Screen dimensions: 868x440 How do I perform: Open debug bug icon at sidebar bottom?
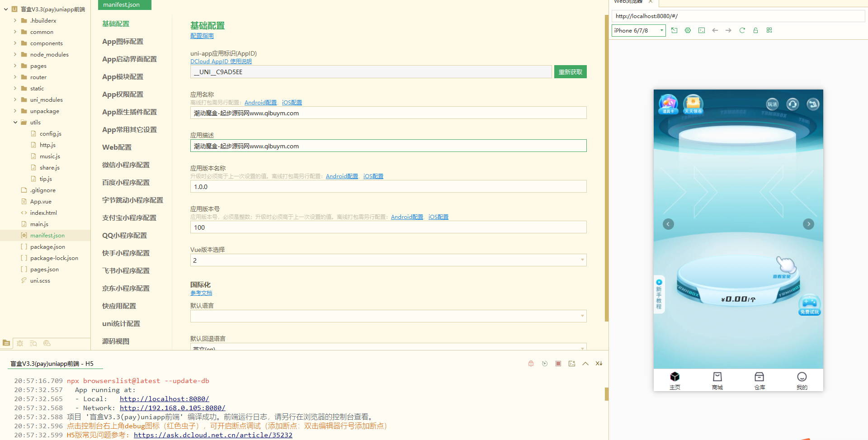point(20,343)
